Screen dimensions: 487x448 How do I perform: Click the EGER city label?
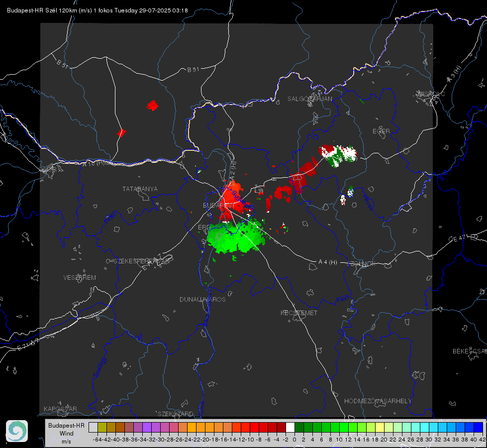tap(381, 131)
